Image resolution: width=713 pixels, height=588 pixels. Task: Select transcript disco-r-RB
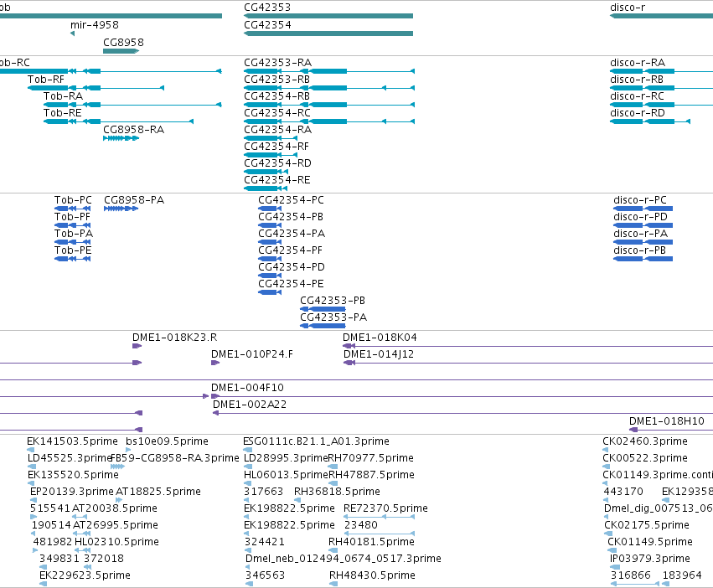point(661,88)
